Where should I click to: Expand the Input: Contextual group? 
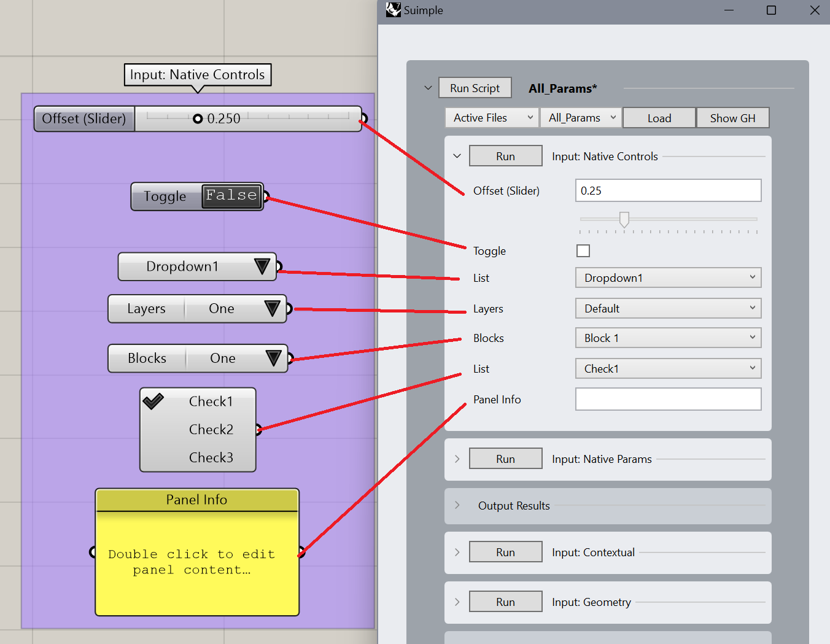pyautogui.click(x=457, y=552)
